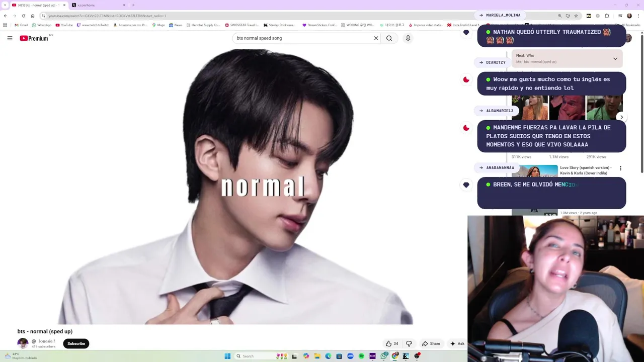The width and height of the screenshot is (644, 362).
Task: Open Microsoft Edge from the taskbar
Action: click(328, 356)
